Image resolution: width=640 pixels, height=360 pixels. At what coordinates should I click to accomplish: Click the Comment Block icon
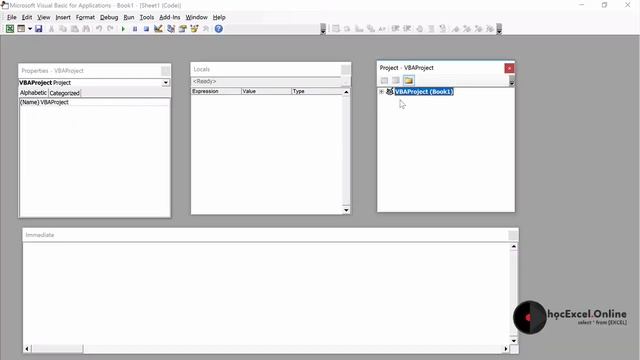(x=431, y=29)
